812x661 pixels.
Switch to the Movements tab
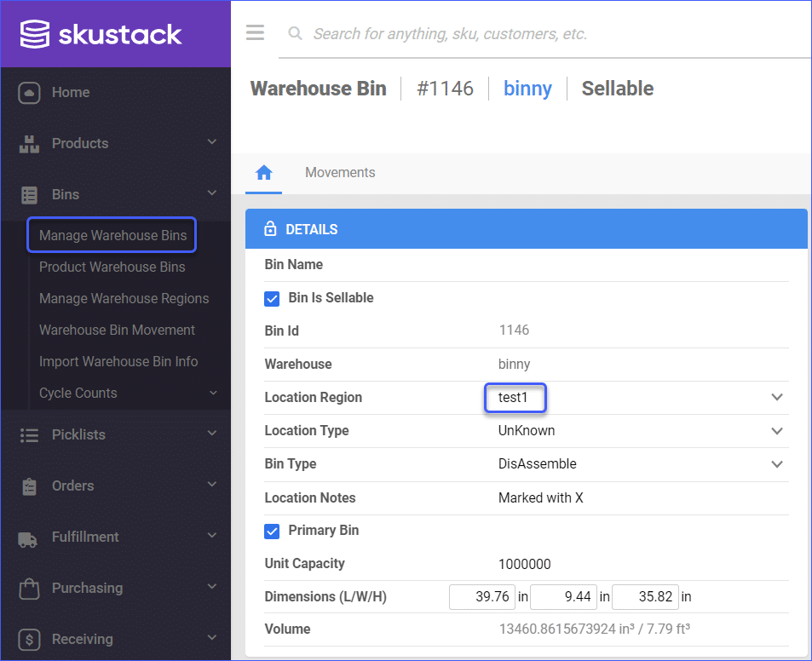(340, 173)
